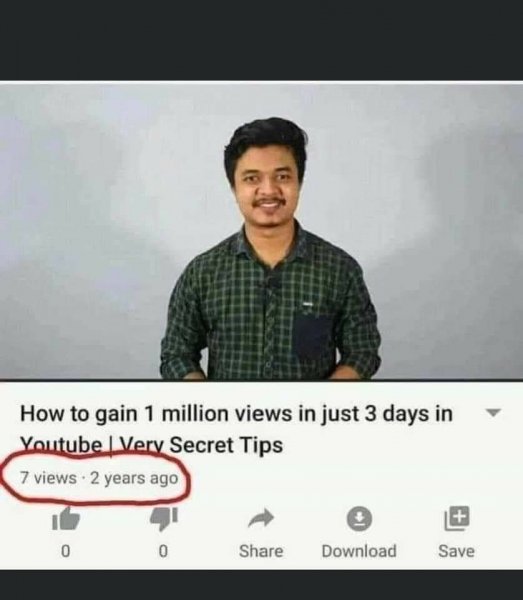Select the Save text label

click(456, 551)
